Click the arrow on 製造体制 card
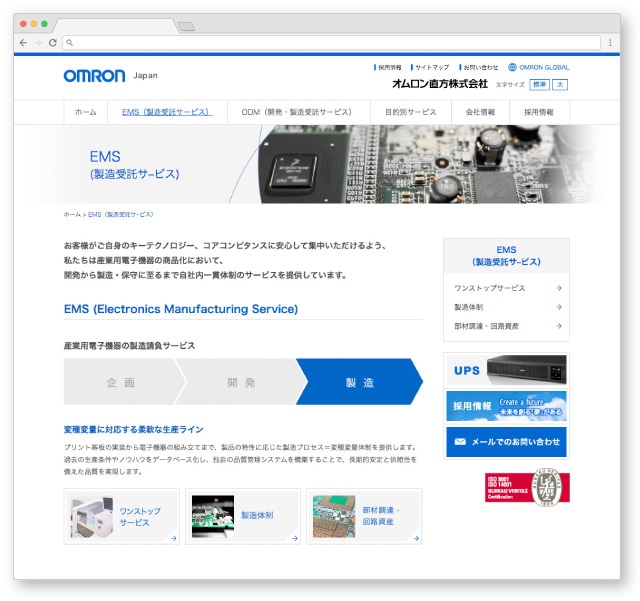The image size is (640, 601). [x=295, y=539]
